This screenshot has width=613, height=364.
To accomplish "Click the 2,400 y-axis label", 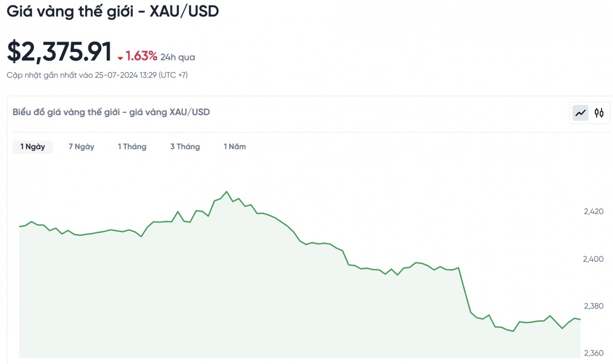I will [593, 259].
